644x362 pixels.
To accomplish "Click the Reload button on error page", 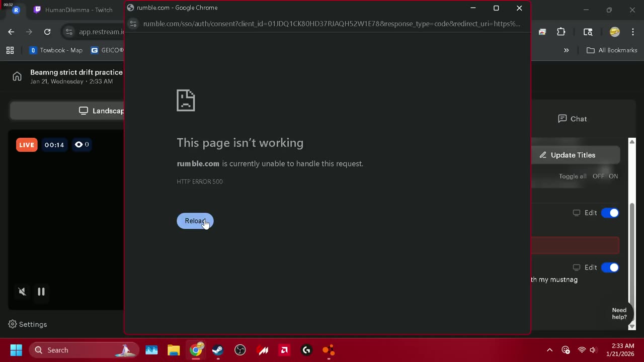I will point(195,221).
